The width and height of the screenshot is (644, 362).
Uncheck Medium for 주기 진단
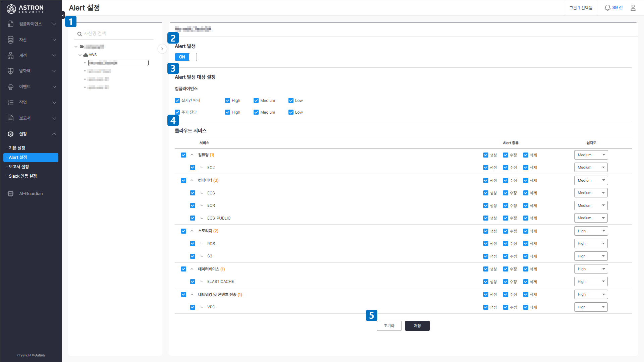pos(256,112)
